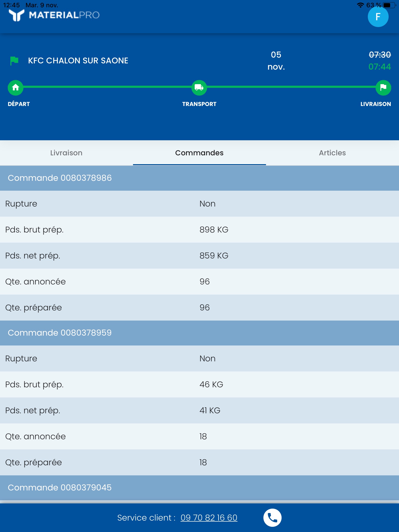
Task: Tap Rupture row of Commande 0080378959
Action: coord(199,358)
